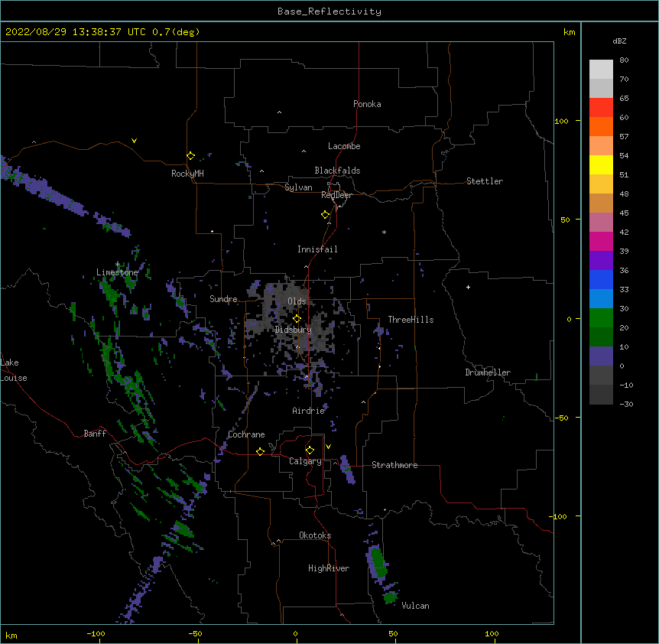Viewport: 659px width, 644px height.
Task: Select the white asterisk marker east of Innisfail
Action: (x=384, y=233)
